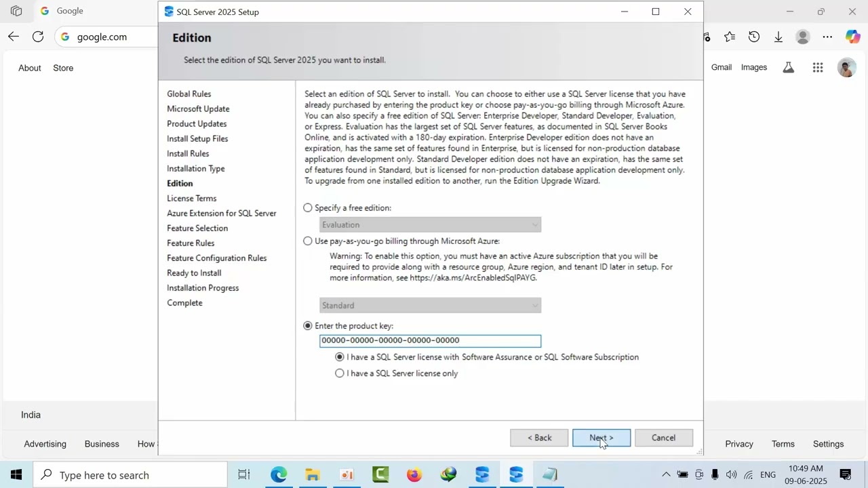Image resolution: width=868 pixels, height=488 pixels.
Task: Open Google Search Labs flask icon
Action: (x=788, y=67)
